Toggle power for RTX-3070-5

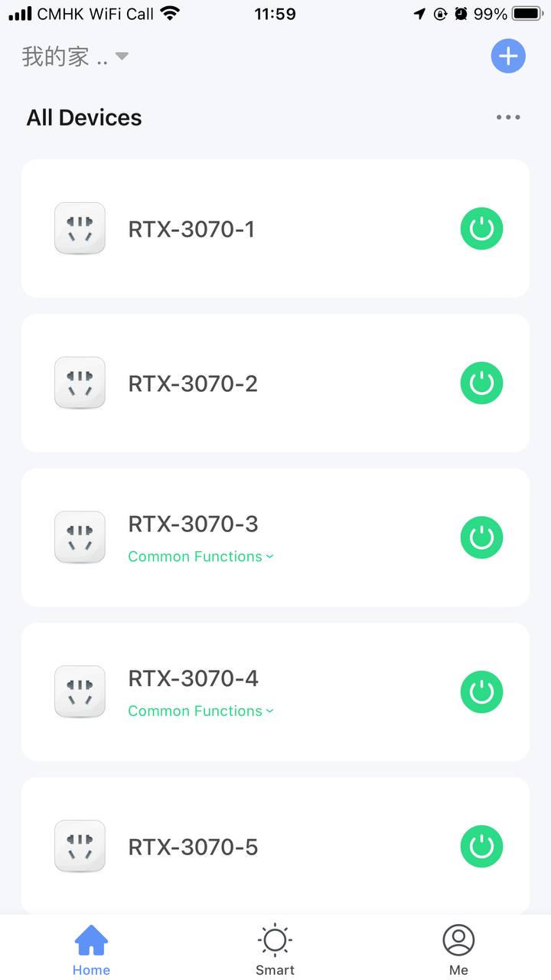point(481,847)
